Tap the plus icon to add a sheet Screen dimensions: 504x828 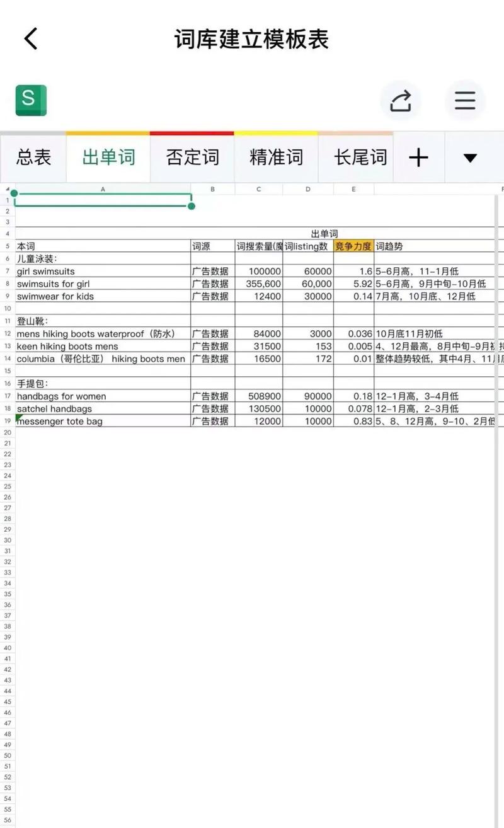tap(418, 158)
